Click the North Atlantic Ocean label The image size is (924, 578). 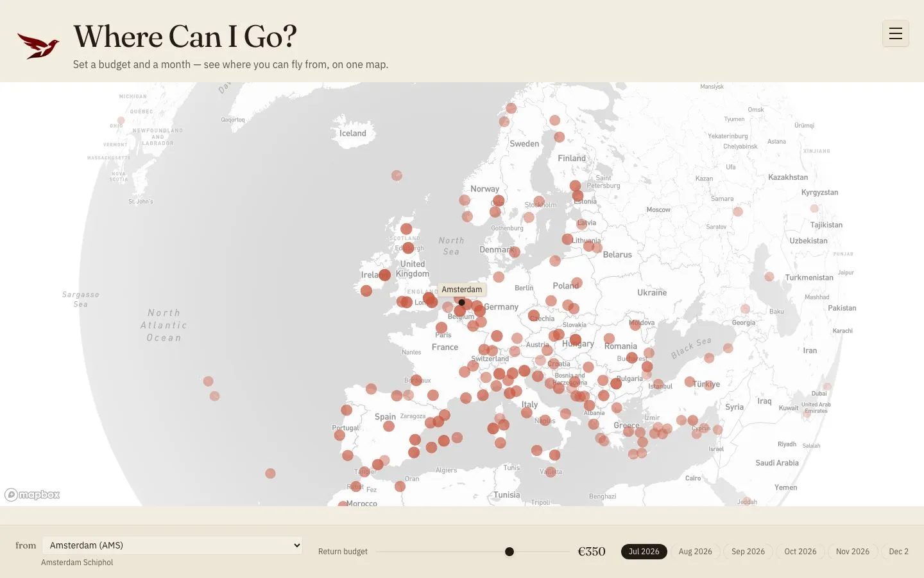164,326
